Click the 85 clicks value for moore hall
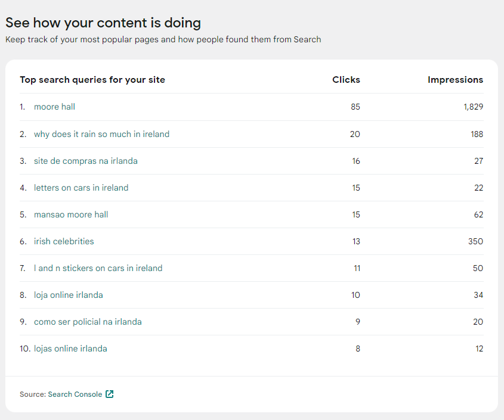This screenshot has height=420, width=504. click(355, 107)
